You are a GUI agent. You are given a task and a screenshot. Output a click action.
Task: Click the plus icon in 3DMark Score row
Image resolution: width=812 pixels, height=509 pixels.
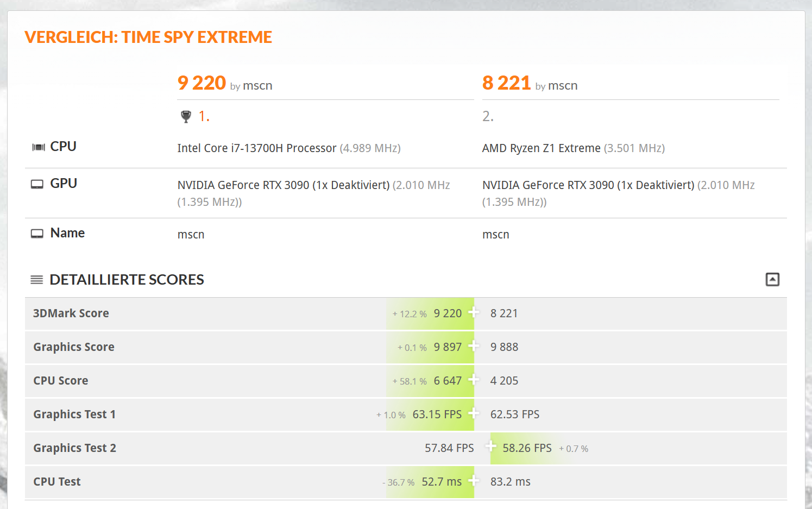click(x=474, y=312)
